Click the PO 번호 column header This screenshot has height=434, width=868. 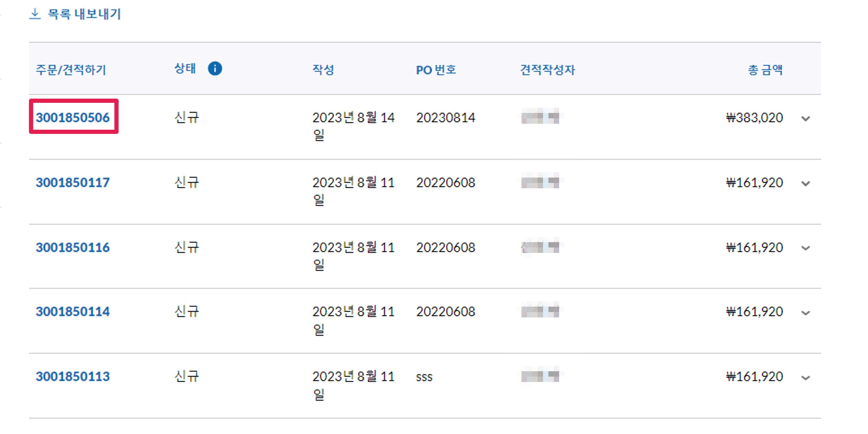[x=436, y=70]
